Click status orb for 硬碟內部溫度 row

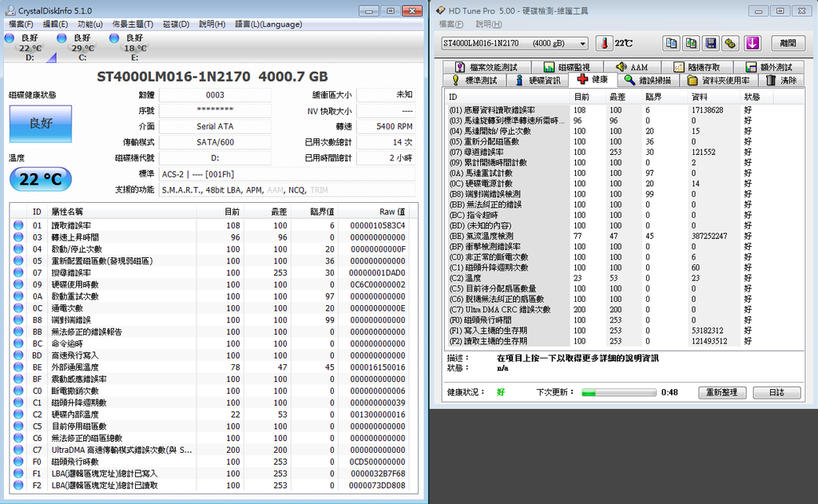pos(18,415)
